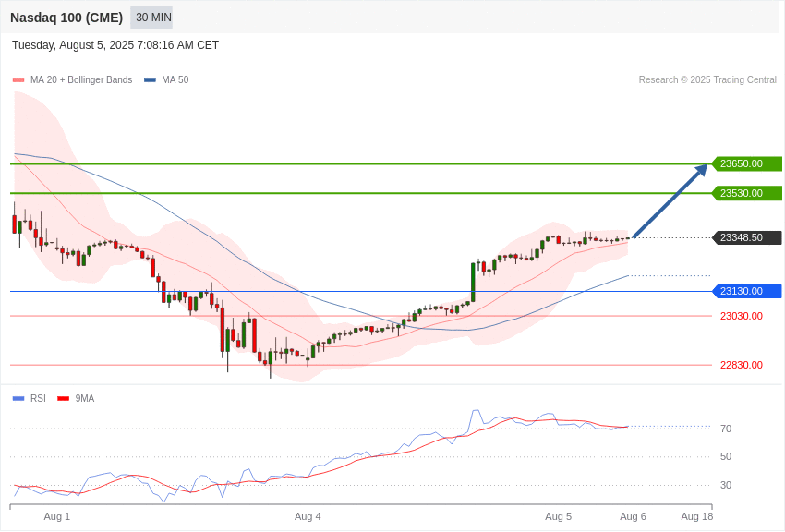The height and width of the screenshot is (532, 785).
Task: Click the red 9MA legend swatch
Action: tap(63, 398)
